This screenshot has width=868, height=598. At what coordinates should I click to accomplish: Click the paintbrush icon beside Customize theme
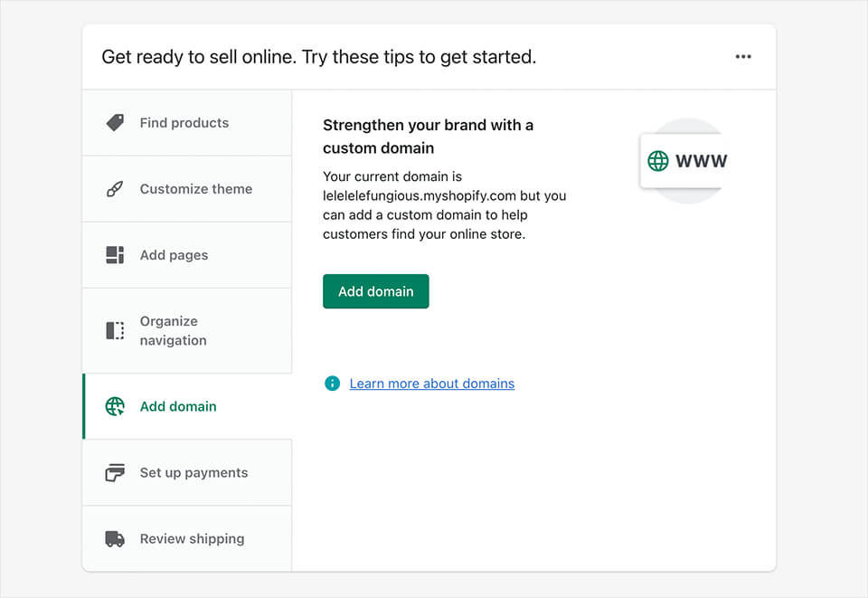tap(115, 189)
